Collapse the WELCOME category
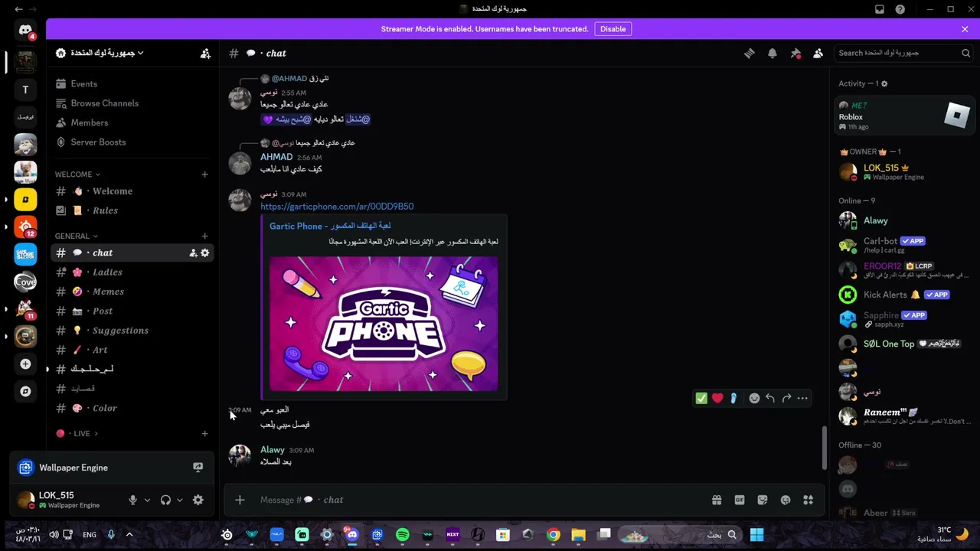The image size is (980, 551). click(x=77, y=174)
